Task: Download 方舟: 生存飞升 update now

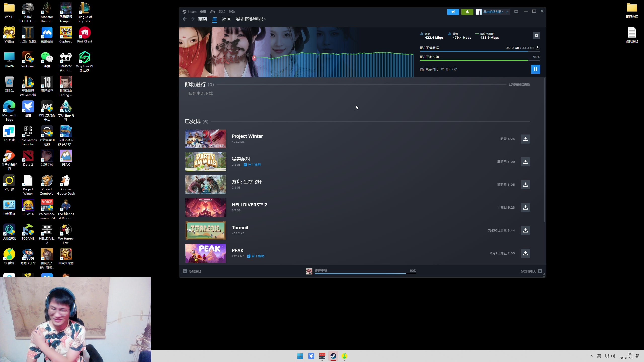Action: point(525,185)
